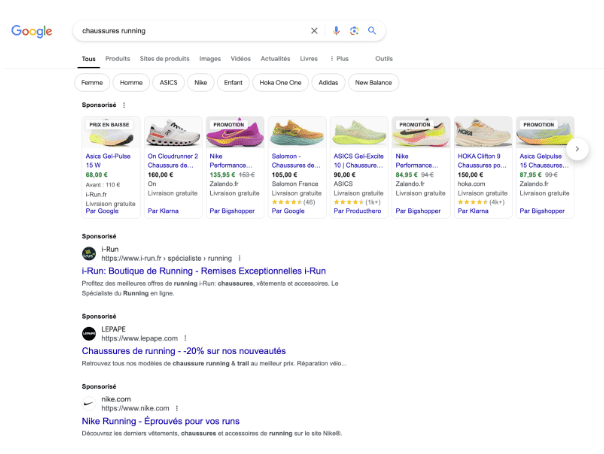604x454 pixels.
Task: Open Salomon - Chaussures product link
Action: click(296, 161)
